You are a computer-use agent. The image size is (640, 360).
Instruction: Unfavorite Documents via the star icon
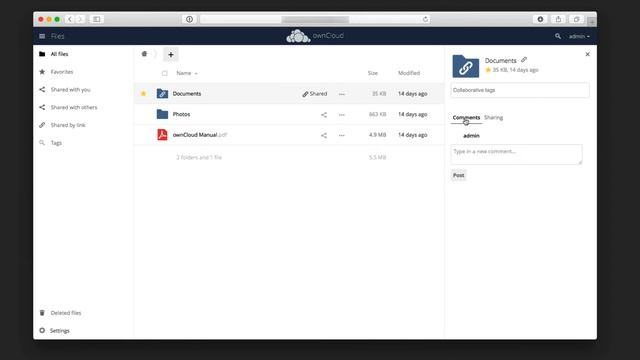pyautogui.click(x=143, y=93)
